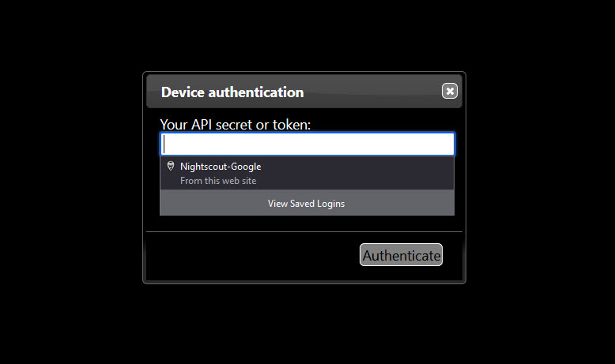This screenshot has height=364, width=615.
Task: Dismiss dialog using the top-right close icon
Action: (450, 92)
